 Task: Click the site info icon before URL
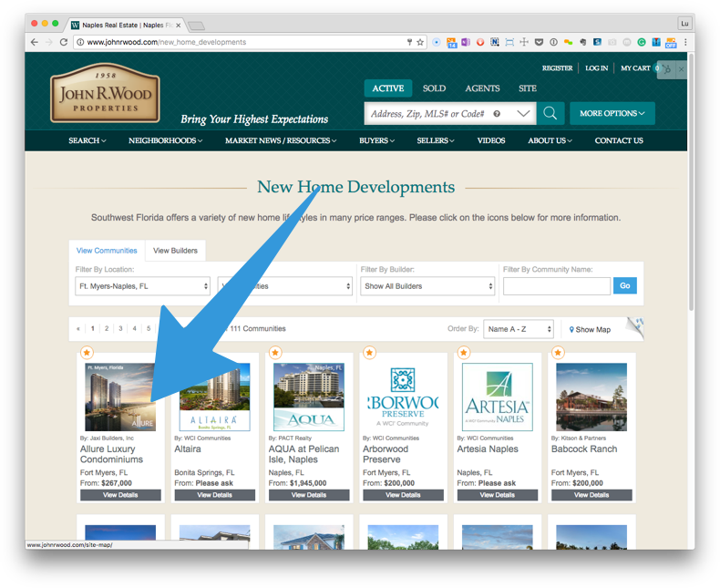(x=80, y=42)
